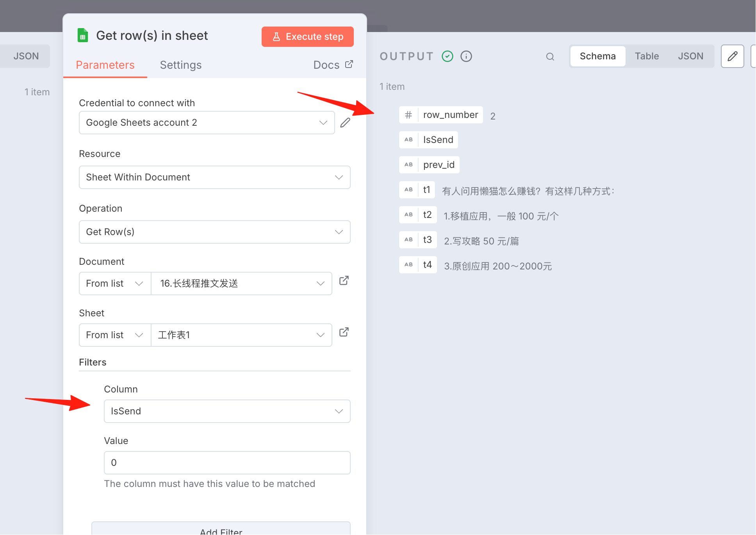Click the green output success checkmark

point(448,57)
